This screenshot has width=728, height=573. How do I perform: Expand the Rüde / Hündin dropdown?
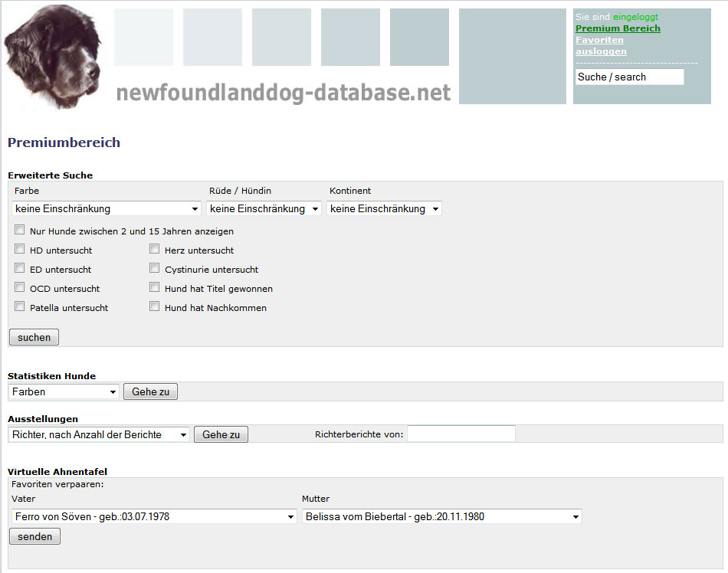point(264,209)
